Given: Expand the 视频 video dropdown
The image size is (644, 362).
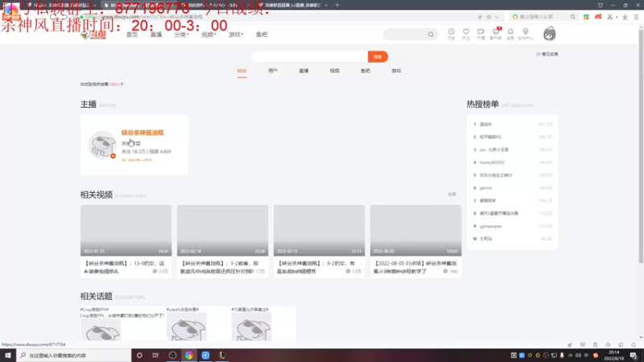Looking at the screenshot, I should click(x=208, y=35).
